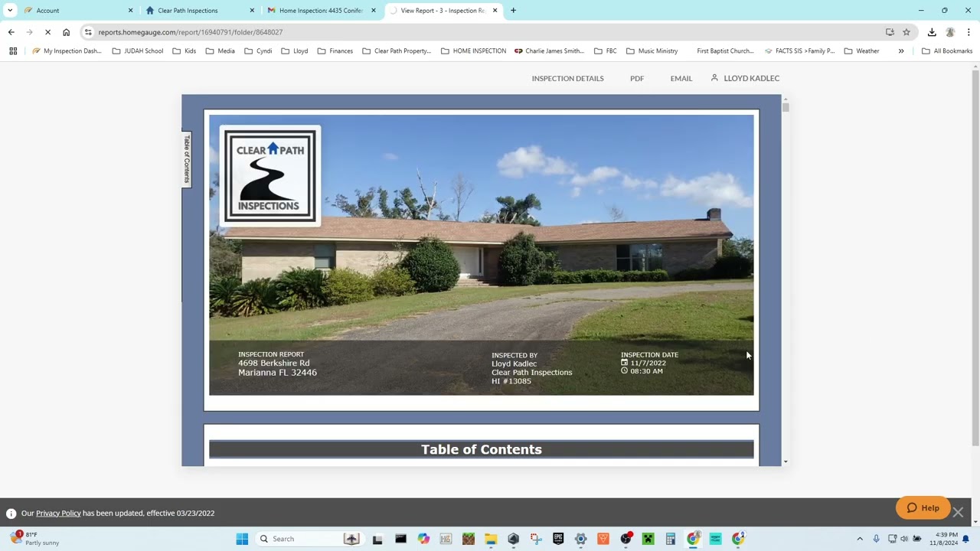The width and height of the screenshot is (980, 551).
Task: Dismiss the privacy notice with X
Action: 958,513
